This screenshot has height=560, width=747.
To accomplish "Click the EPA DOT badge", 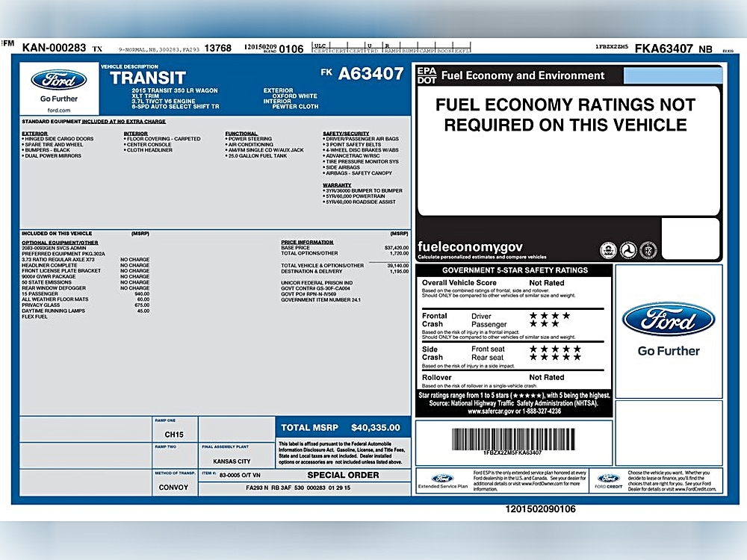I will 427,75.
